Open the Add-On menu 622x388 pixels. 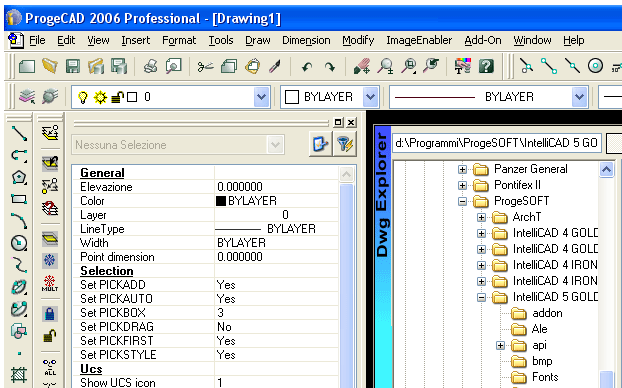pos(483,40)
